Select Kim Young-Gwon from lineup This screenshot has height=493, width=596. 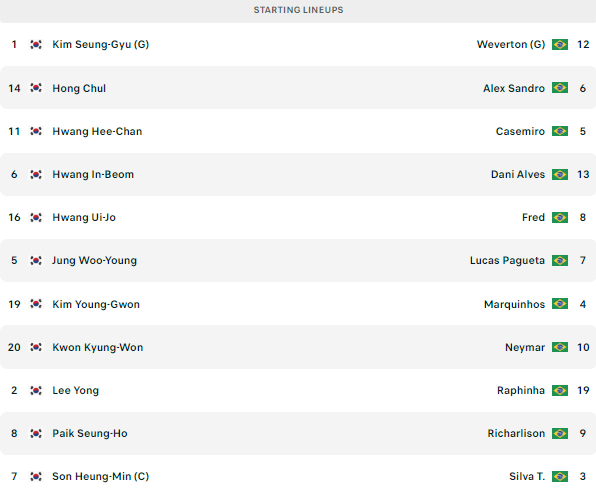pyautogui.click(x=96, y=304)
